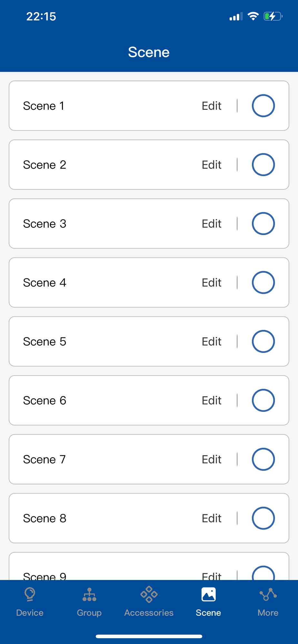Click Edit next to Scene 4
The image size is (298, 644).
[x=212, y=282]
